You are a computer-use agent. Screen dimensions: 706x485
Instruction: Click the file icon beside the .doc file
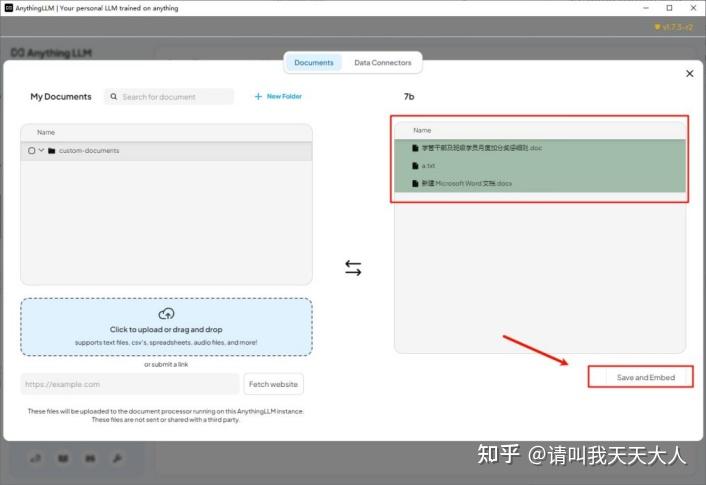click(x=415, y=148)
